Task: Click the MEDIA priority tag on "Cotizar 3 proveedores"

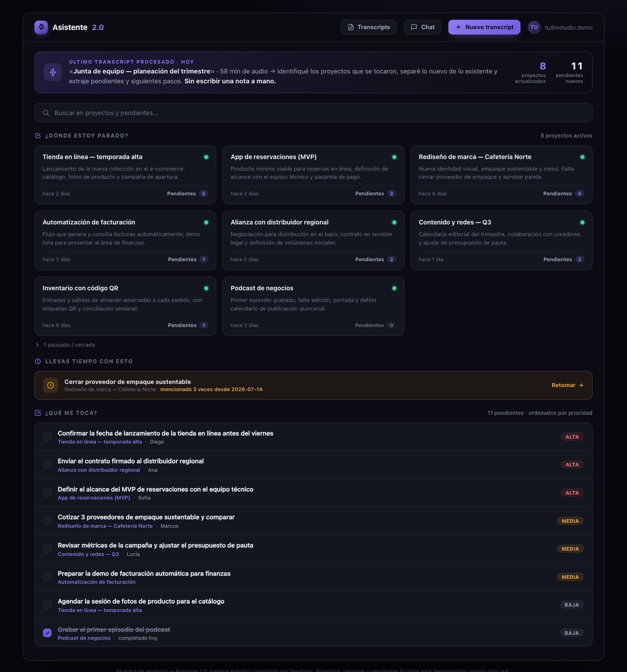Action: click(570, 521)
